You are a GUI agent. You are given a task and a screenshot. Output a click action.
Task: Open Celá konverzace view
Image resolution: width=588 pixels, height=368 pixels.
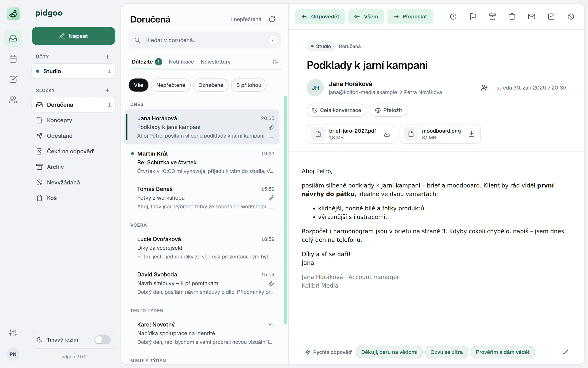(336, 110)
